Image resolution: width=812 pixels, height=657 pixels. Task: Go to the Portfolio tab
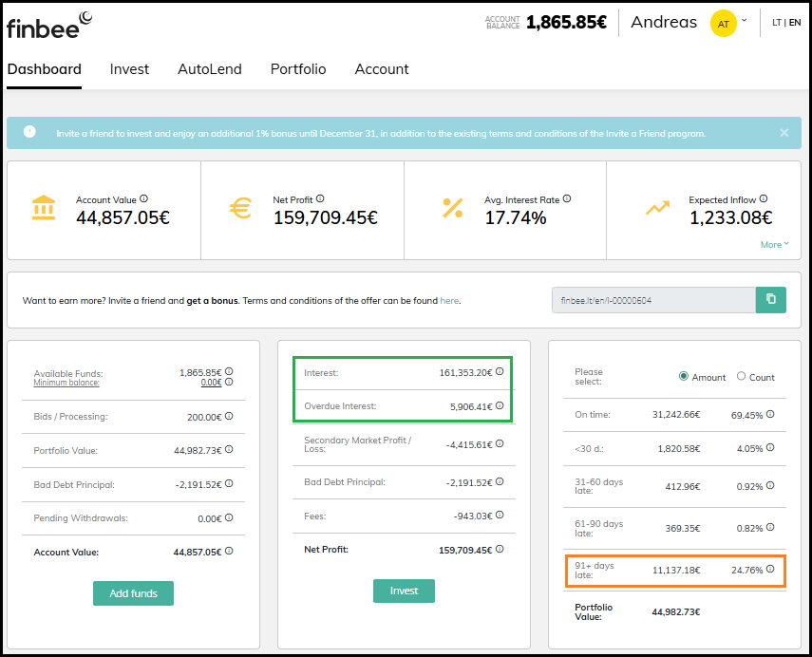[297, 69]
